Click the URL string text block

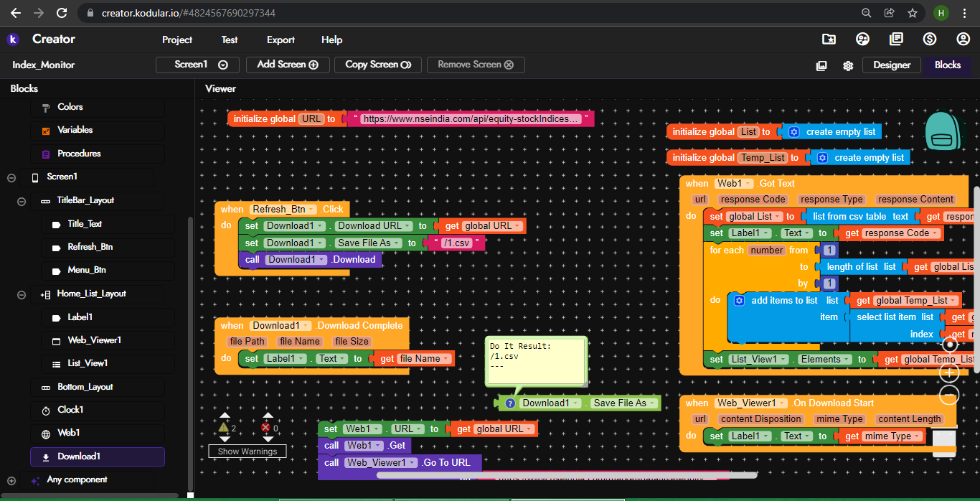(x=470, y=119)
